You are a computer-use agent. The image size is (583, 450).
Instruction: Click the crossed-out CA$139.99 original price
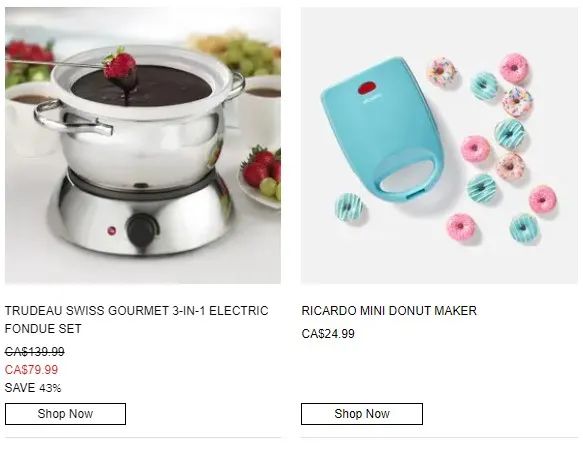click(35, 351)
